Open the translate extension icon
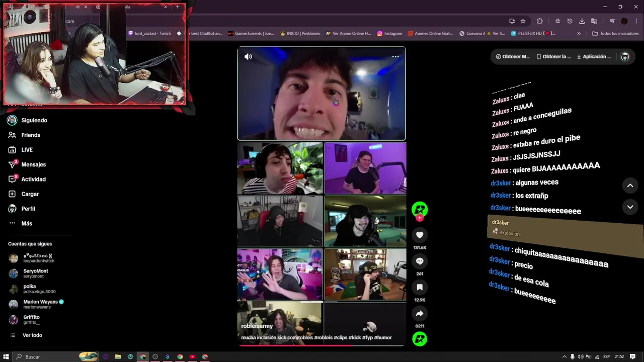This screenshot has width=644, height=362. tap(594, 21)
